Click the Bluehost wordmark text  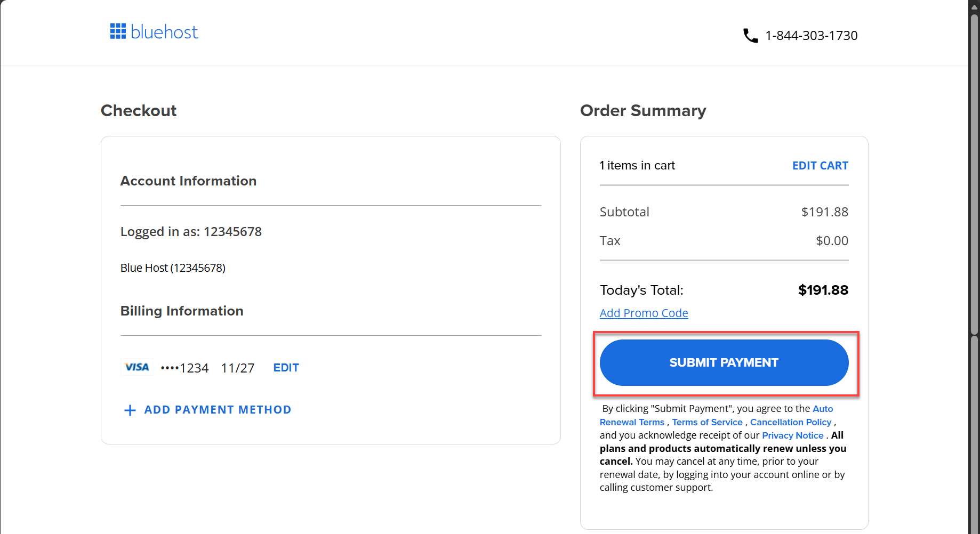pos(164,32)
